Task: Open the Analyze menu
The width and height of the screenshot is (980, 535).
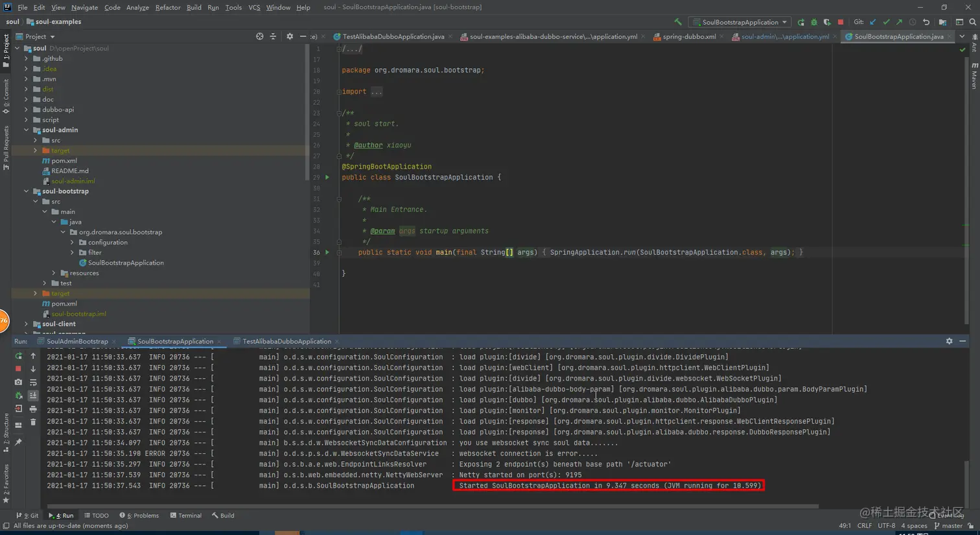Action: coord(137,7)
